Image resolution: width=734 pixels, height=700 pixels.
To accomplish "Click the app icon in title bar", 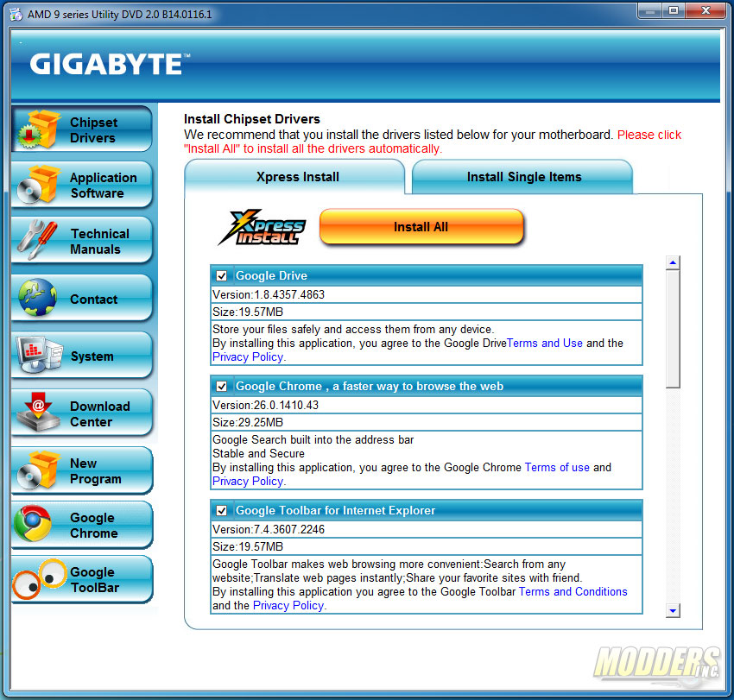I will click(x=16, y=15).
